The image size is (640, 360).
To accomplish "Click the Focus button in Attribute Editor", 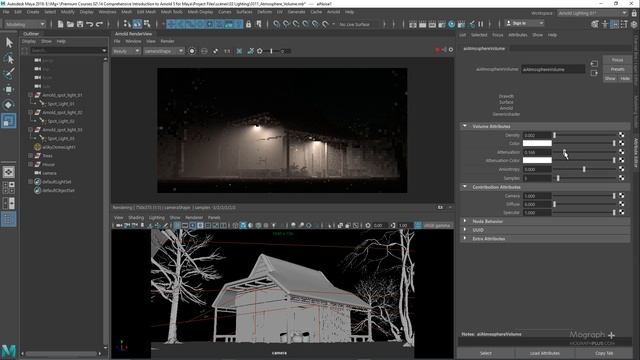I will pyautogui.click(x=617, y=60).
